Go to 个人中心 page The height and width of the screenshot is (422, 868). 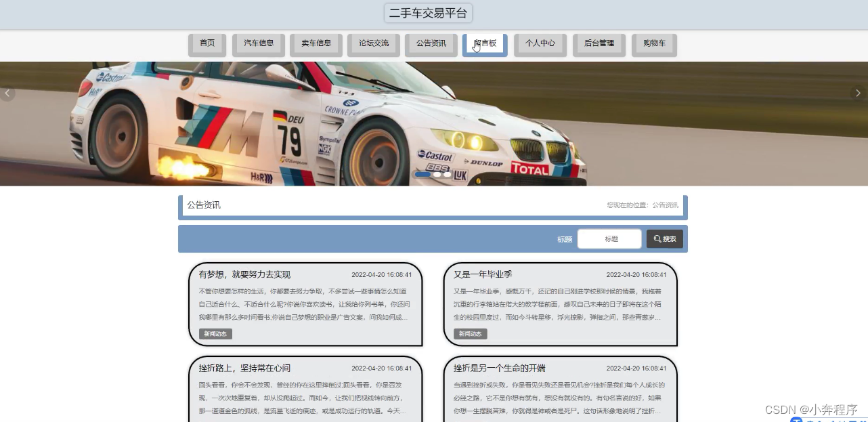[540, 43]
